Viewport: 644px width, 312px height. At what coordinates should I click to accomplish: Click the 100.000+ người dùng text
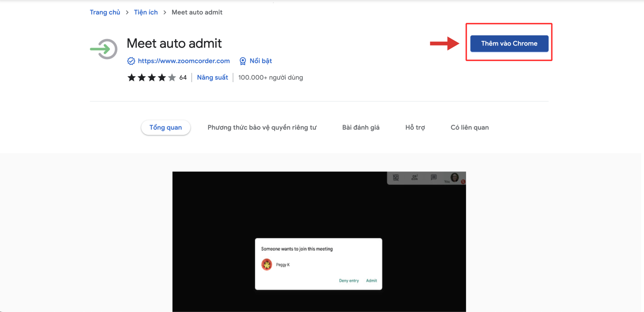(270, 77)
